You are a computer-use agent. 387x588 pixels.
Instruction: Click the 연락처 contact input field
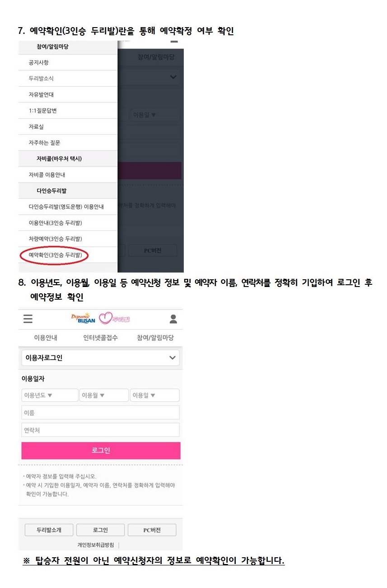tap(100, 430)
